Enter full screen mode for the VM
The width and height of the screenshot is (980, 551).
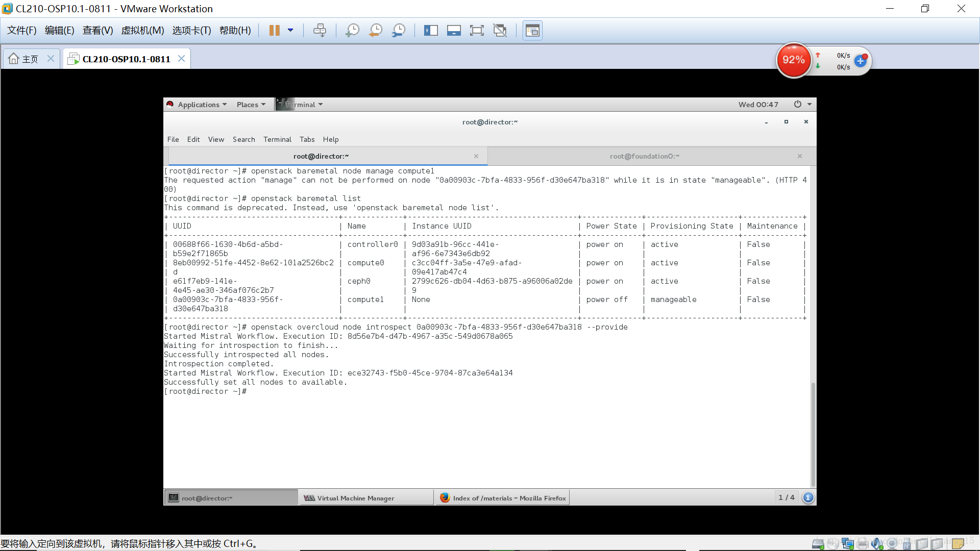click(x=477, y=30)
